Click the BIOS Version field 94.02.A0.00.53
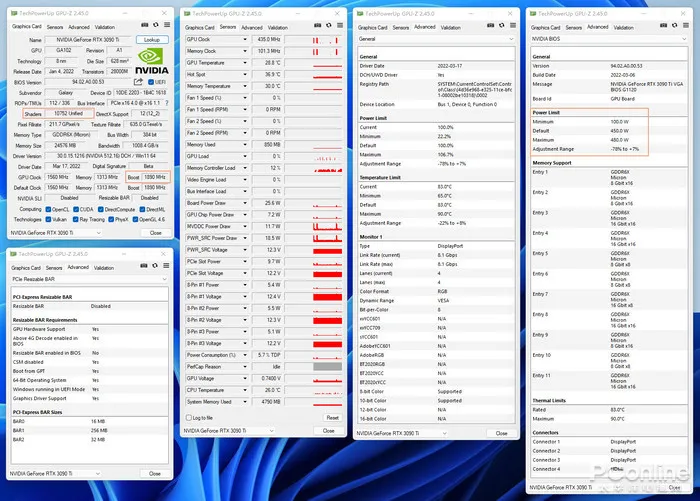This screenshot has height=501, width=700. [88, 82]
